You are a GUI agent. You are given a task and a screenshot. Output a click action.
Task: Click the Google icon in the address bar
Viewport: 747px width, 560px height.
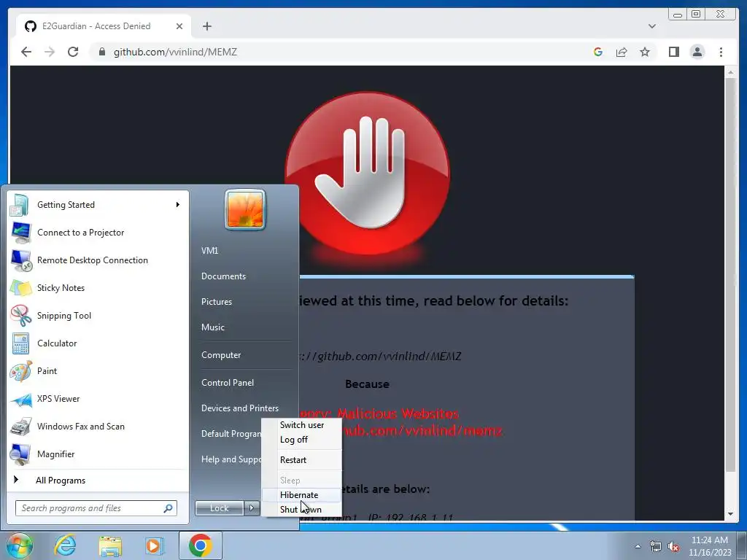click(x=598, y=52)
